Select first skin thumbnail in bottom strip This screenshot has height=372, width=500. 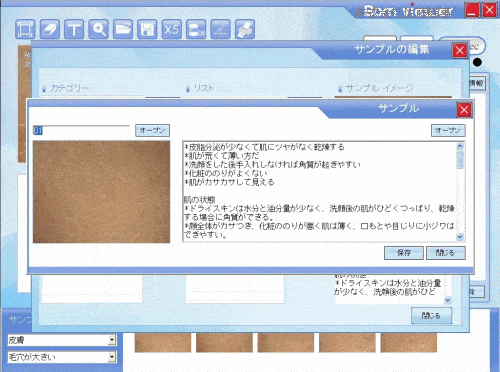click(163, 342)
